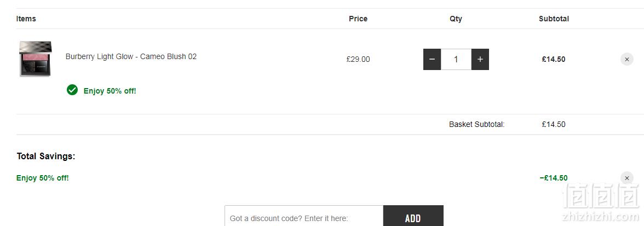This screenshot has height=226, width=644.
Task: Click the -£14.50 savings amount
Action: click(x=554, y=178)
